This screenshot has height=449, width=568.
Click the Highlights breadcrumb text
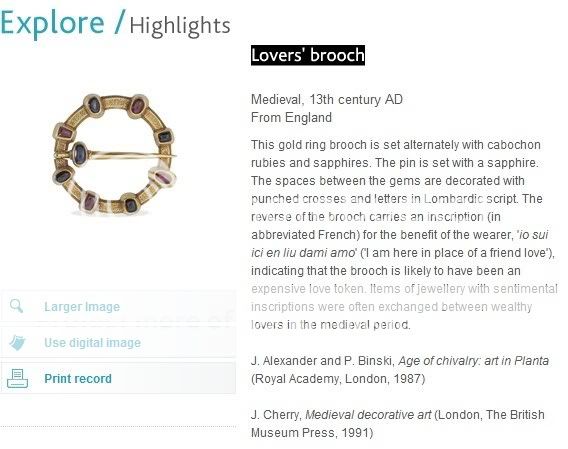180,26
